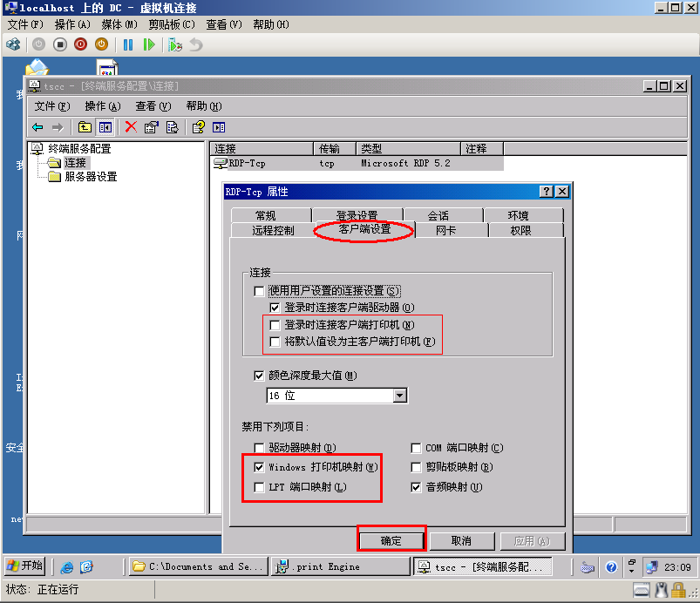Screen dimensions: 700x603
Task: Enable 驱动器映射 disable checkbox
Action: tap(259, 448)
